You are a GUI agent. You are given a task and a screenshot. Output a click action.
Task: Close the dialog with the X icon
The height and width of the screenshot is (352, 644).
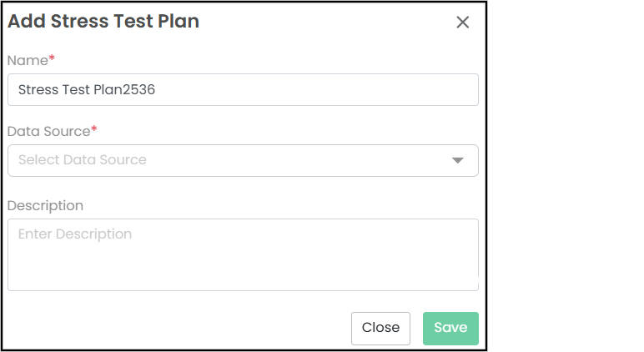point(463,23)
